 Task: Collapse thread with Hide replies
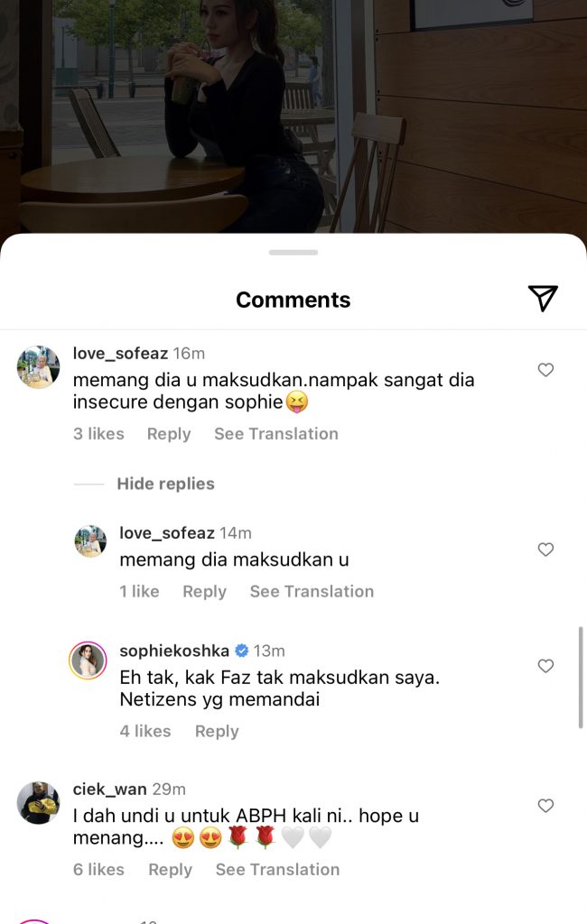click(166, 484)
